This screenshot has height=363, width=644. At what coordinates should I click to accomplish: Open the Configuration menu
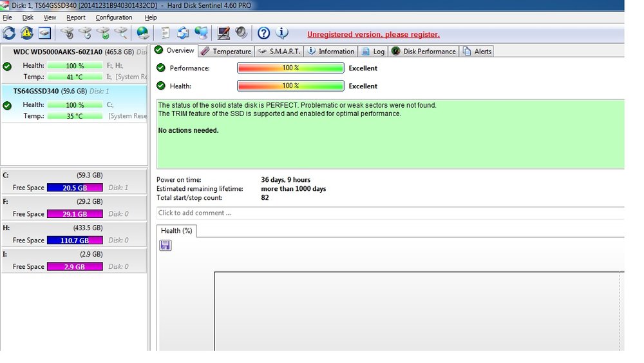113,17
